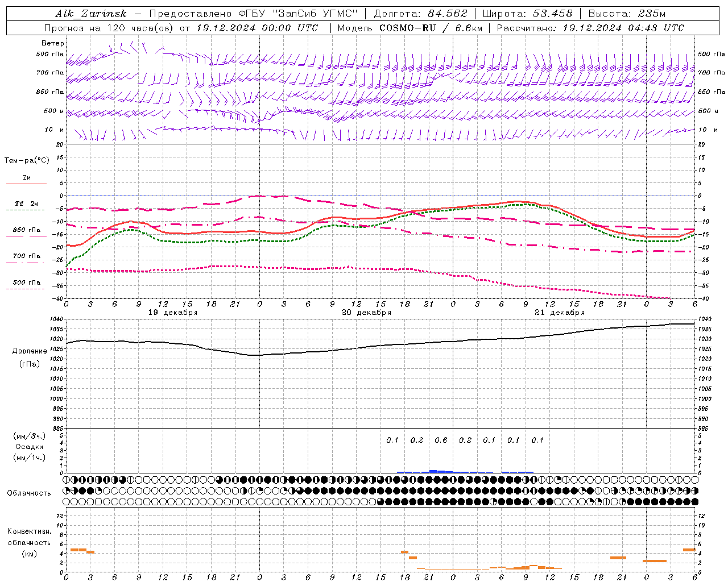
Task: Click the 'Облачность' cloud cover label
Action: pyautogui.click(x=29, y=493)
